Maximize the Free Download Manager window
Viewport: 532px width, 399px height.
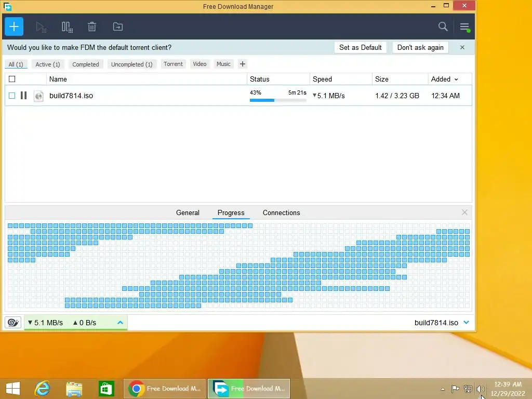tap(446, 5)
